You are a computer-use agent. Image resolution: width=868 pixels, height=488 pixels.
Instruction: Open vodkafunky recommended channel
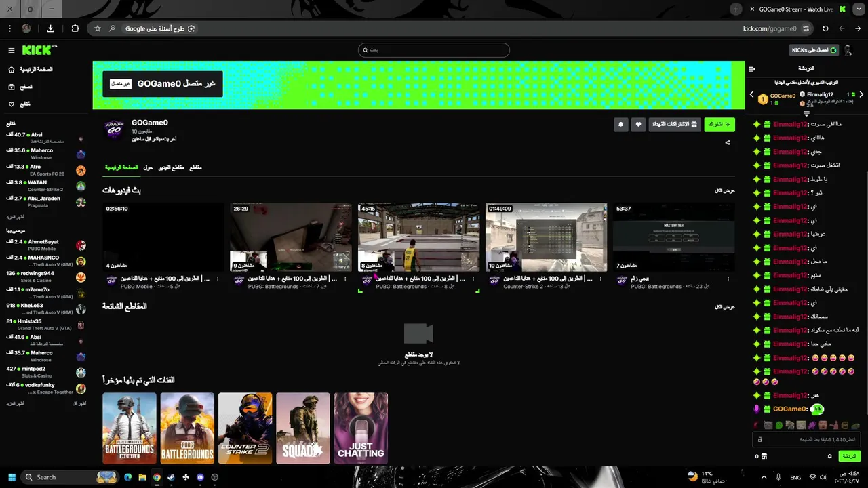pyautogui.click(x=46, y=388)
